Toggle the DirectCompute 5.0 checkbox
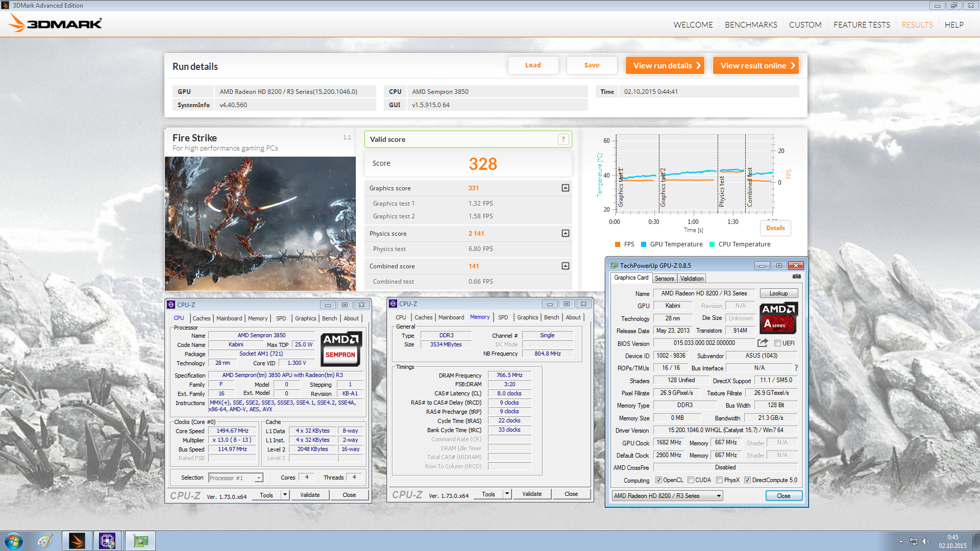 747,480
